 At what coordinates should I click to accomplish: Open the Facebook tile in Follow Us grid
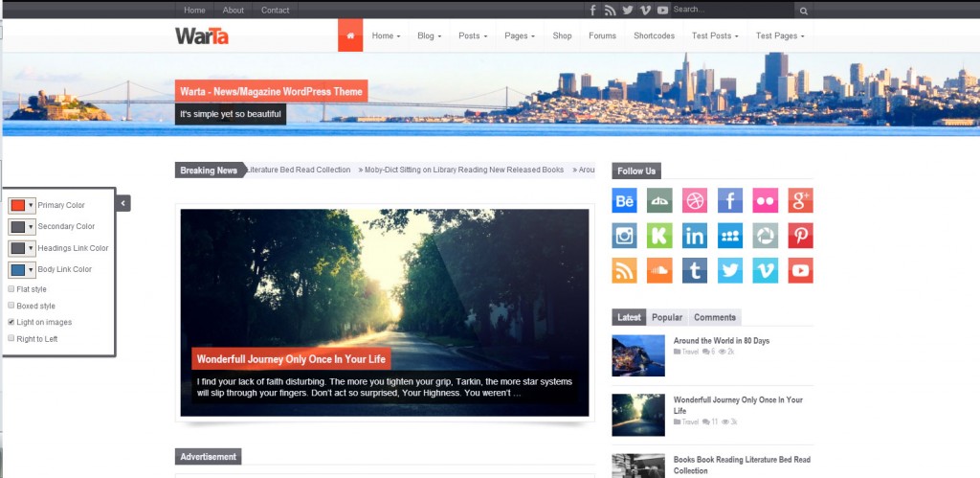point(730,201)
